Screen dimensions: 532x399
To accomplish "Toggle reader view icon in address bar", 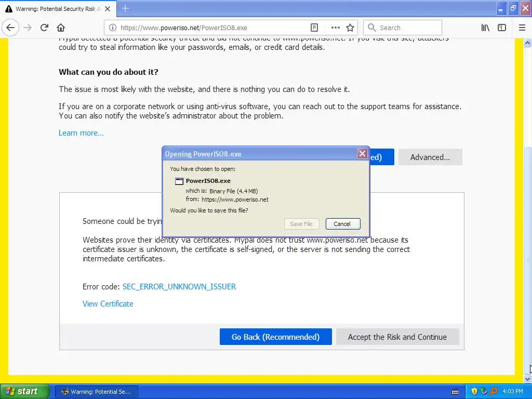I will [x=314, y=28].
